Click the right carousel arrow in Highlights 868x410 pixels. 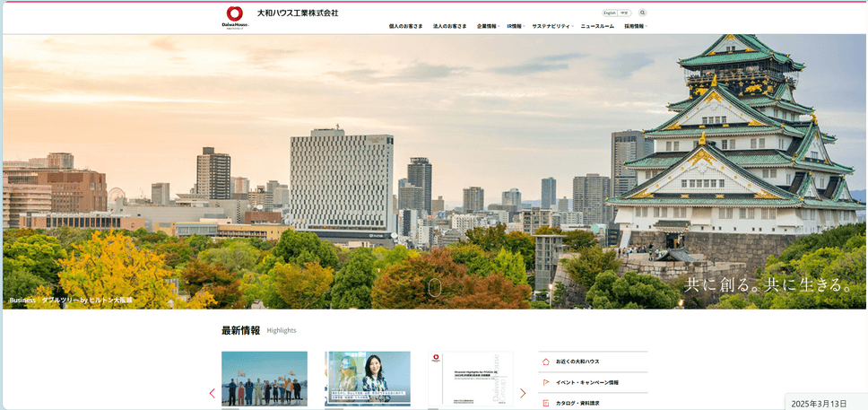point(523,393)
